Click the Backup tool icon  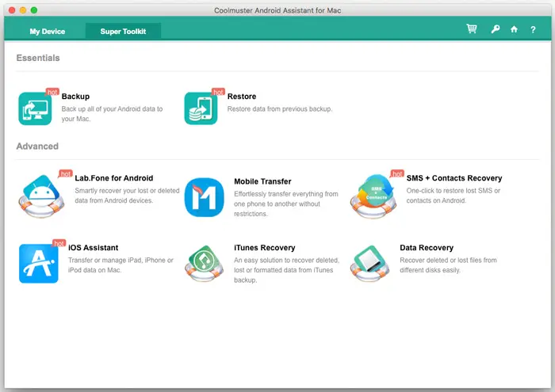[x=35, y=108]
